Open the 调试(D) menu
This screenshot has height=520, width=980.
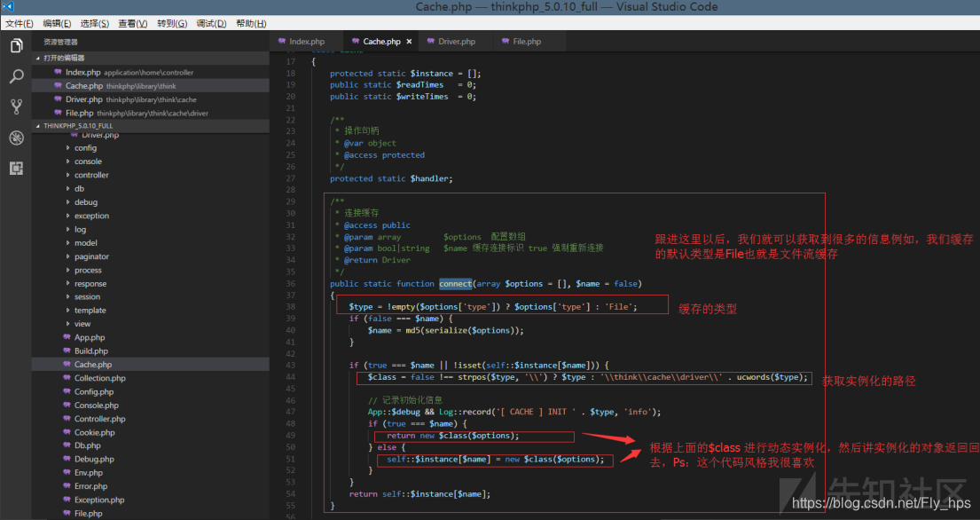[211, 23]
